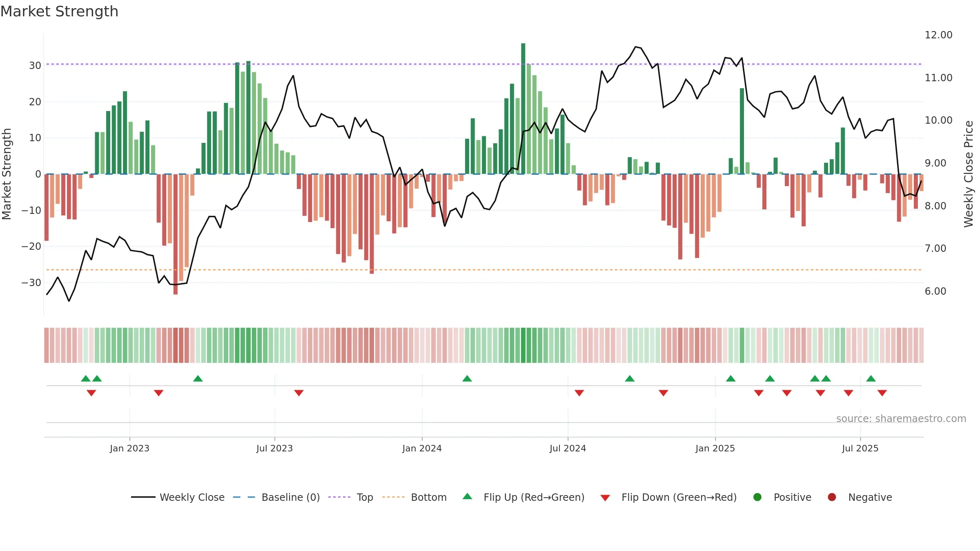Toggle the 'Bottom' legend label

(429, 498)
